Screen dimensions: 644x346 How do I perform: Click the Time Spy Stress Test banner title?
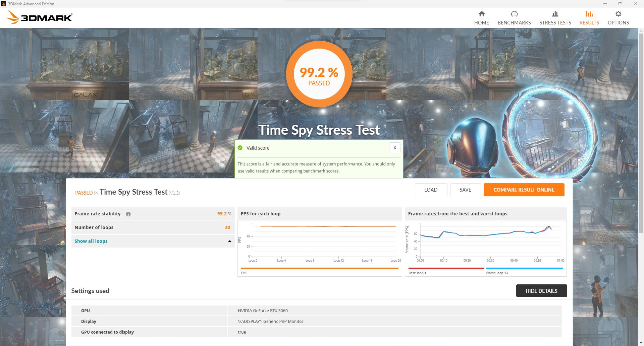click(319, 130)
